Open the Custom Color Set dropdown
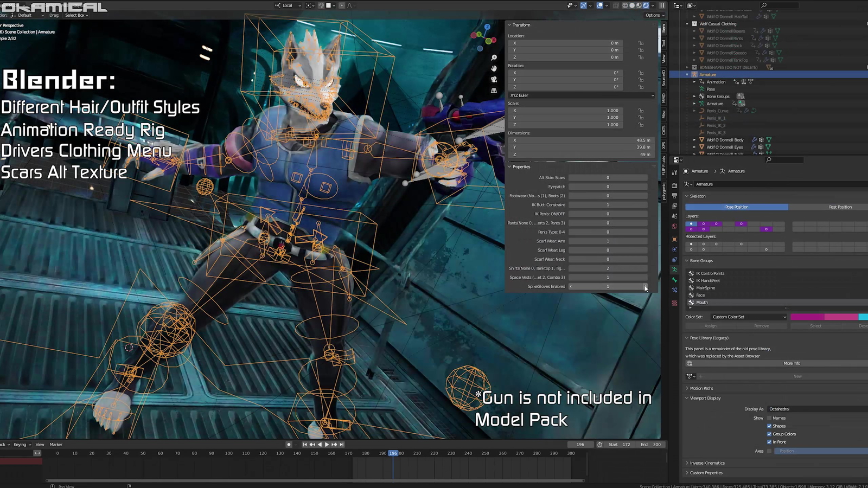This screenshot has width=868, height=488. 748,317
